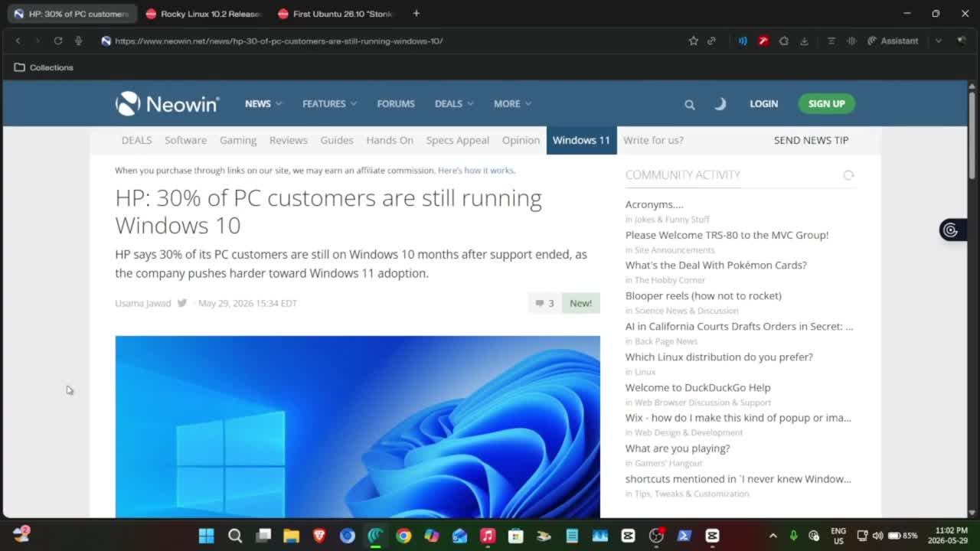980x551 pixels.
Task: Click the audio waveform icon in toolbar
Action: click(x=851, y=41)
